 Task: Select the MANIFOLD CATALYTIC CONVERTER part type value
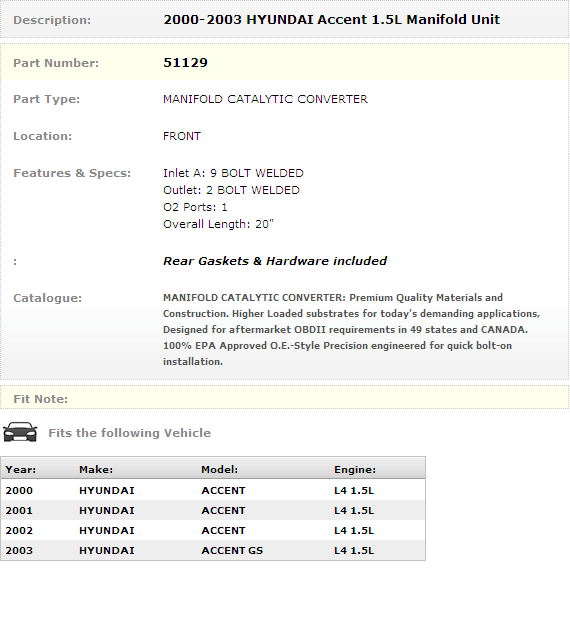[265, 99]
